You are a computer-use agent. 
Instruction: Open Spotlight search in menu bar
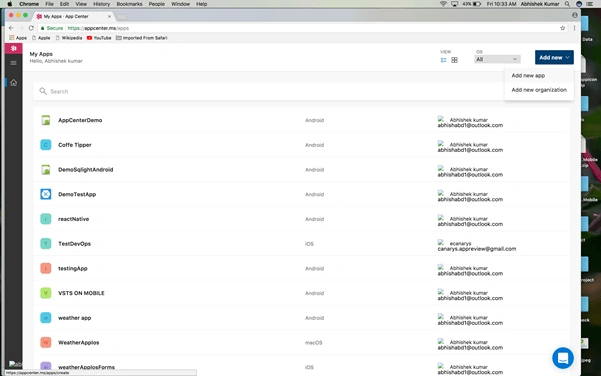click(x=567, y=4)
